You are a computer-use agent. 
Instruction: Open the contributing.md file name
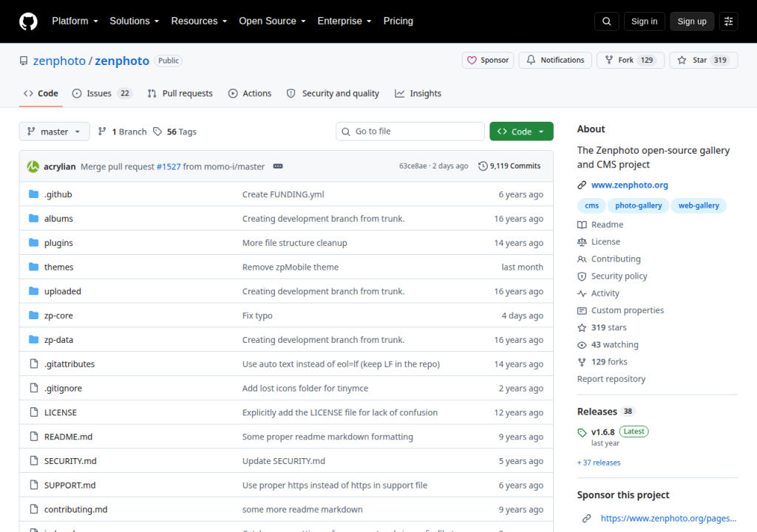click(x=76, y=509)
